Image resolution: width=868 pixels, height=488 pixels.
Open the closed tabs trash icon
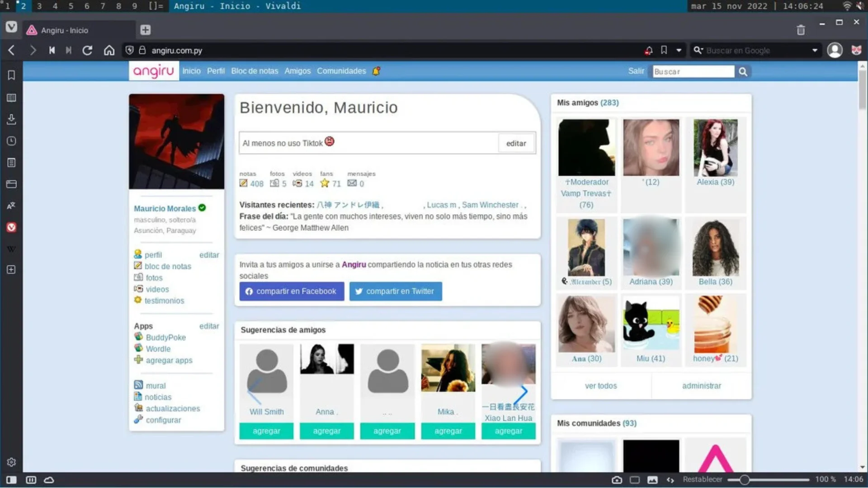coord(801,30)
